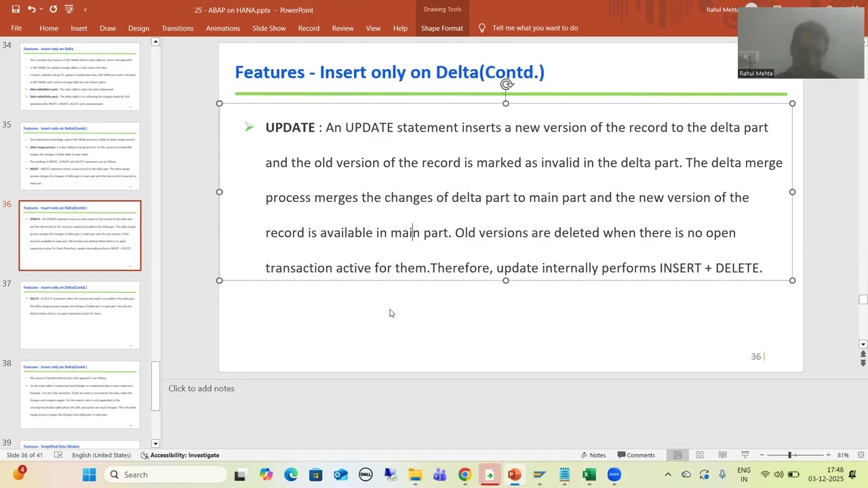The width and height of the screenshot is (868, 488).
Task: Switch to Reading View icon
Action: point(722,455)
